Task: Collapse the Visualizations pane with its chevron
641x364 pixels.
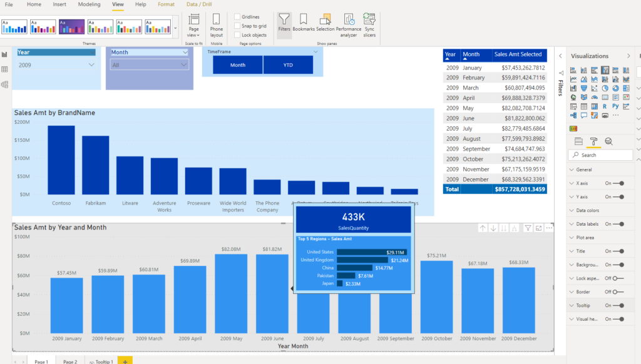Action: (628, 56)
